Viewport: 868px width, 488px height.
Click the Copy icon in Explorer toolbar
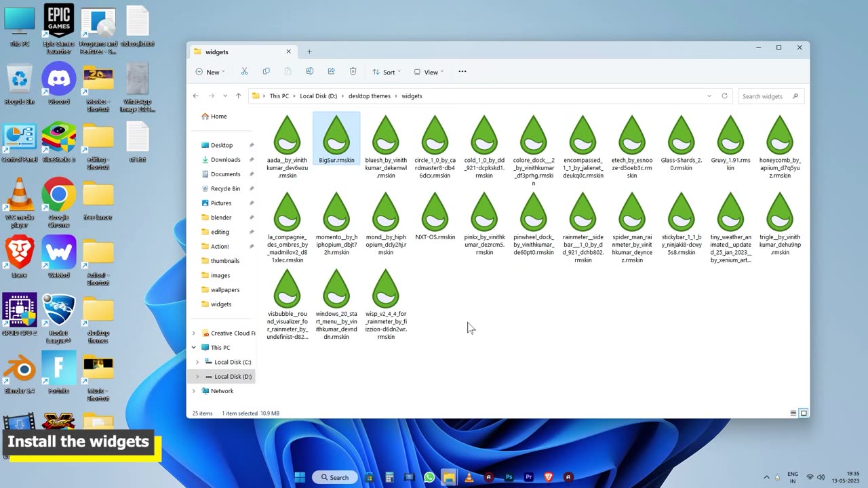click(266, 71)
